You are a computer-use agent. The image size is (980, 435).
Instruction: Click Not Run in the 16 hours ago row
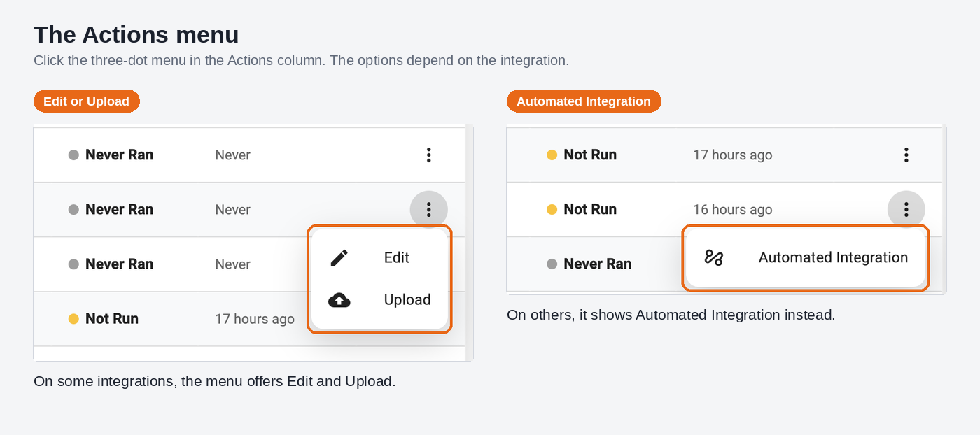pos(590,210)
